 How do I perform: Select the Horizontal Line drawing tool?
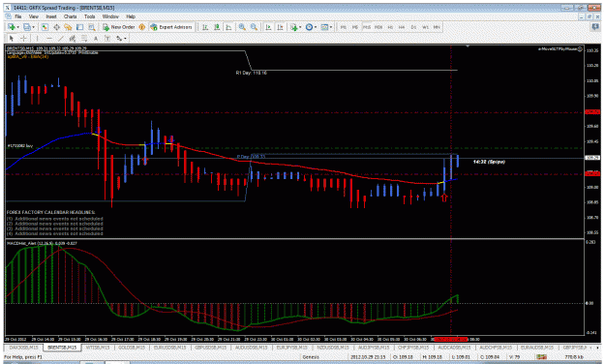[49, 38]
